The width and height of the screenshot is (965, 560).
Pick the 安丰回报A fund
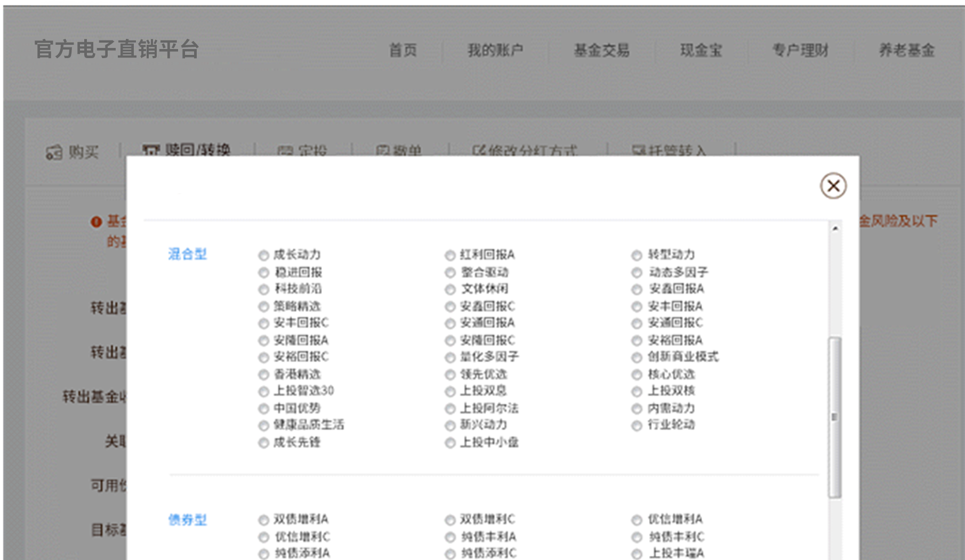coord(637,307)
